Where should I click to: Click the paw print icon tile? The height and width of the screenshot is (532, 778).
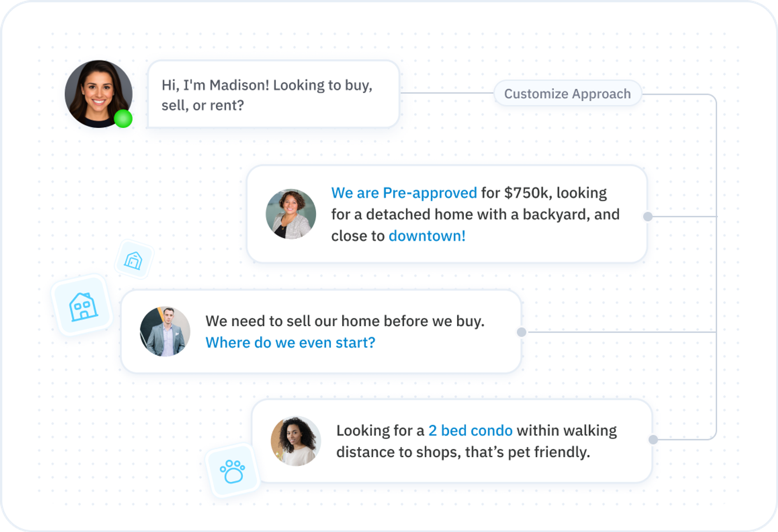pyautogui.click(x=233, y=471)
